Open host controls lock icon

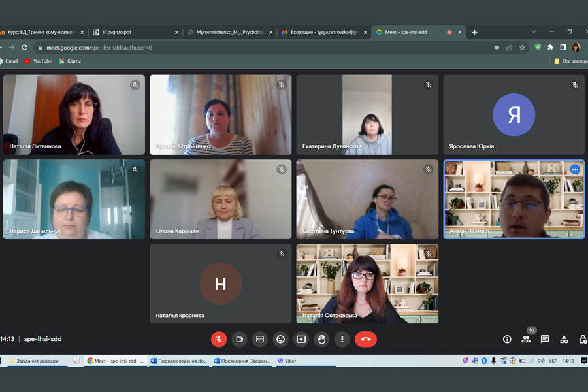coord(583,339)
